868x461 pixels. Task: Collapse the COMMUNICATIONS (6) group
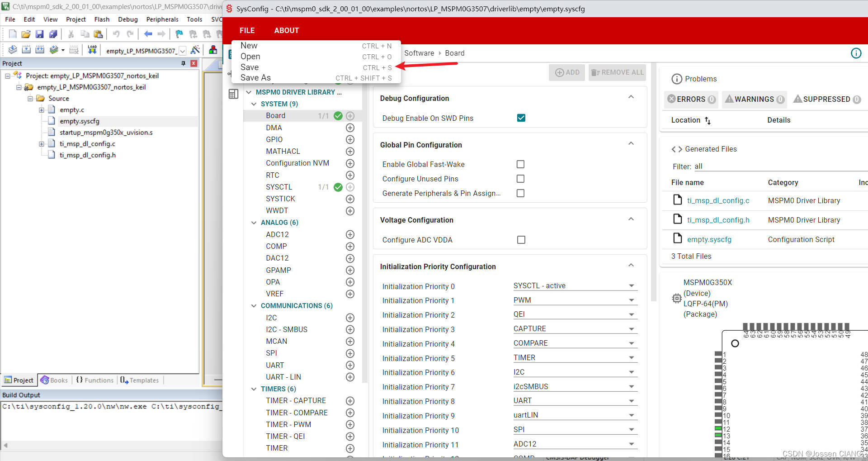point(254,306)
